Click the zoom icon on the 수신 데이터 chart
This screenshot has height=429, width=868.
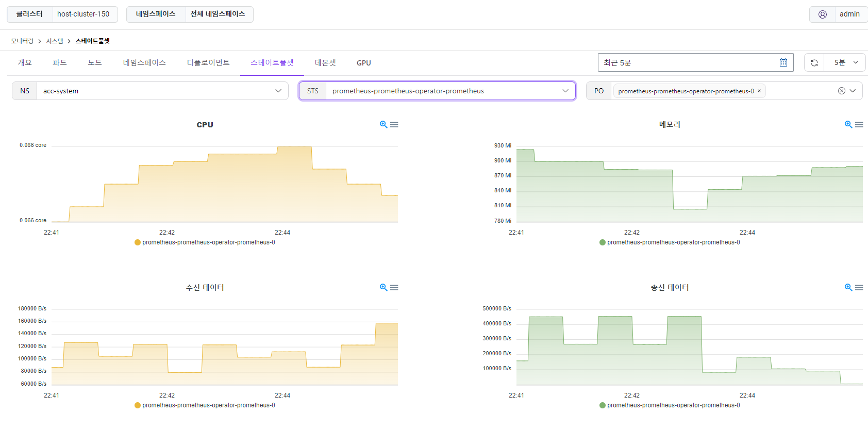[x=383, y=287]
